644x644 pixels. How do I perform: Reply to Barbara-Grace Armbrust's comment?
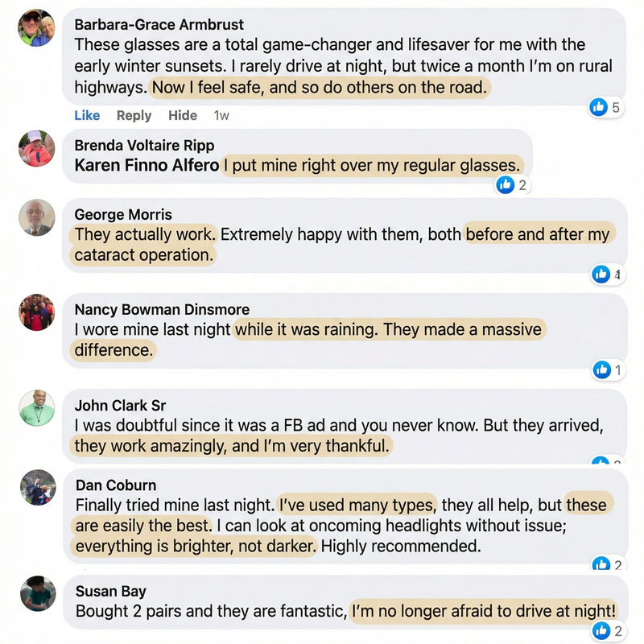pyautogui.click(x=134, y=115)
